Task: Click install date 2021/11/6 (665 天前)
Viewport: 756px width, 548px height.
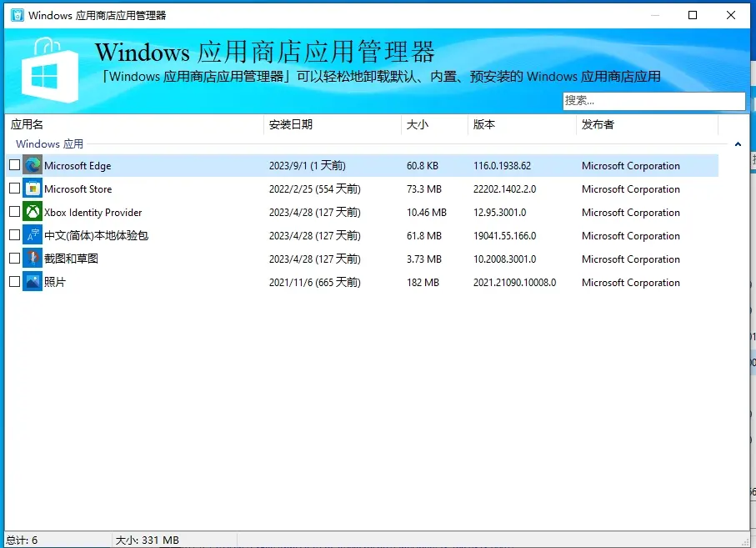Action: coord(315,283)
